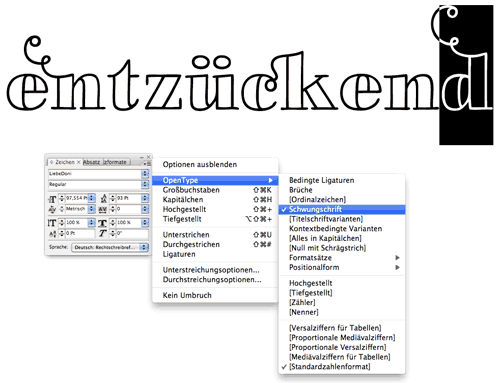The width and height of the screenshot is (500, 383).
Task: Click the skew angle field 0°
Action: click(x=132, y=233)
